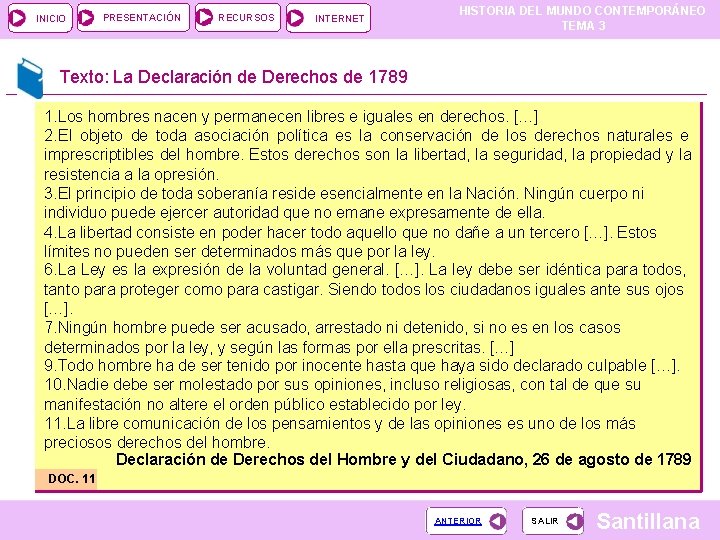This screenshot has height=540, width=720.
Task: Follow the ANTERIOR link
Action: point(458,521)
